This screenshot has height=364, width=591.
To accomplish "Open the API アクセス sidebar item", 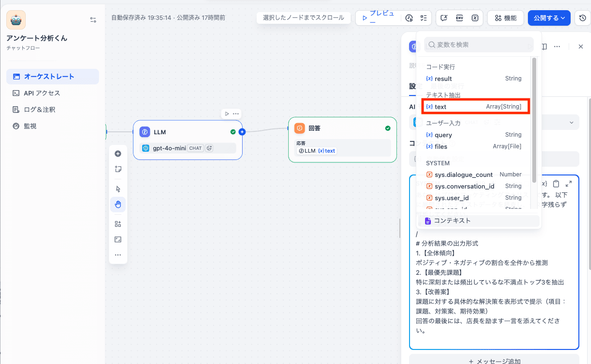I will pos(42,93).
